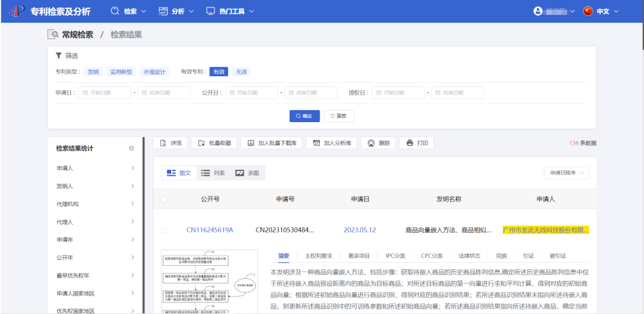
Task: Click the 公开日 start date field
Action: [x=252, y=93]
